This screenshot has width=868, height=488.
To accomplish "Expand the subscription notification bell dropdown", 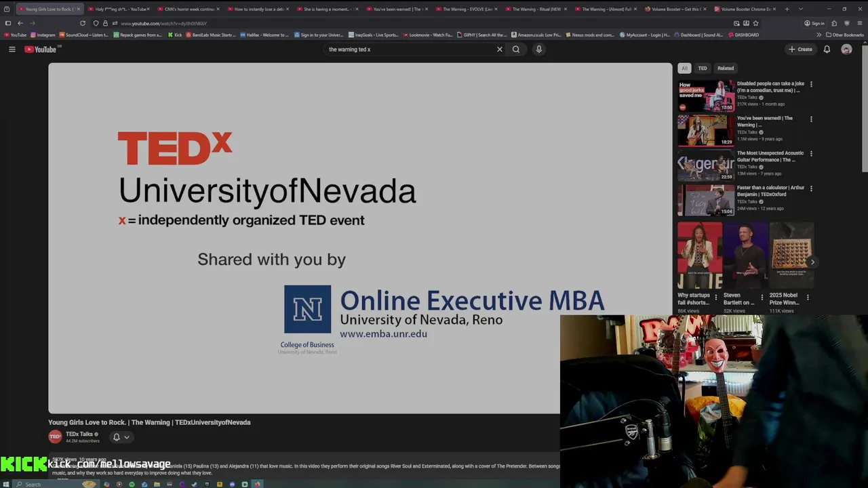I will pyautogui.click(x=121, y=437).
